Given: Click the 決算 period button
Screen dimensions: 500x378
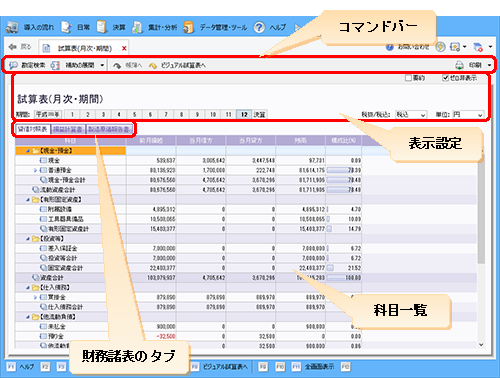Looking at the screenshot, I should point(260,115).
